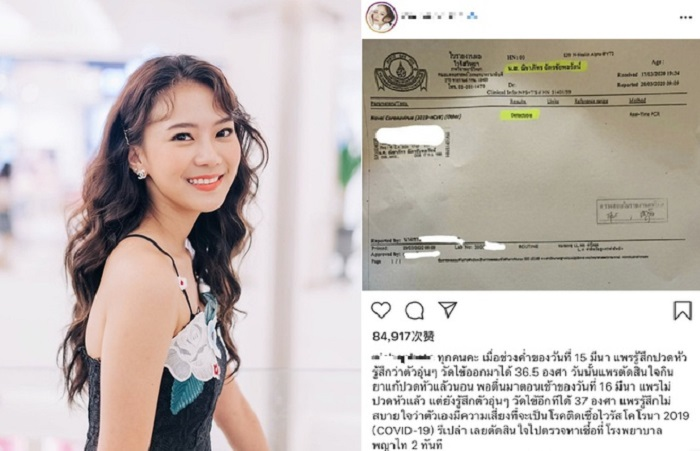Share the post using paper plane icon

(x=447, y=309)
